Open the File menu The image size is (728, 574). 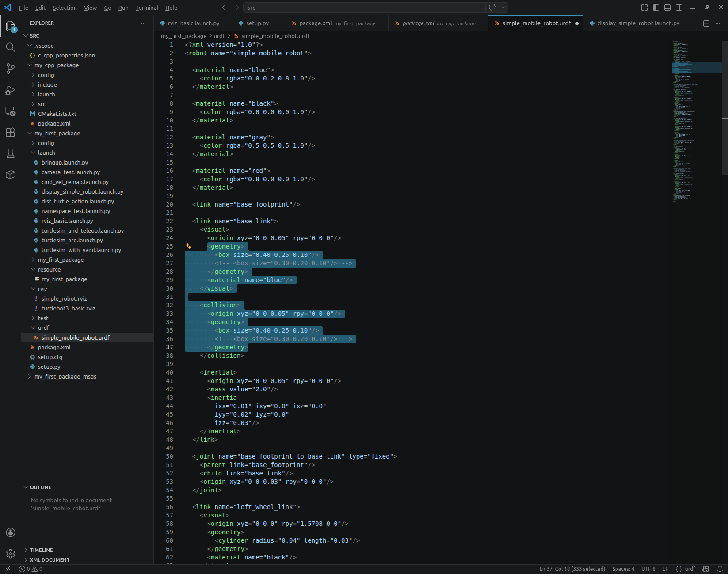(x=23, y=8)
